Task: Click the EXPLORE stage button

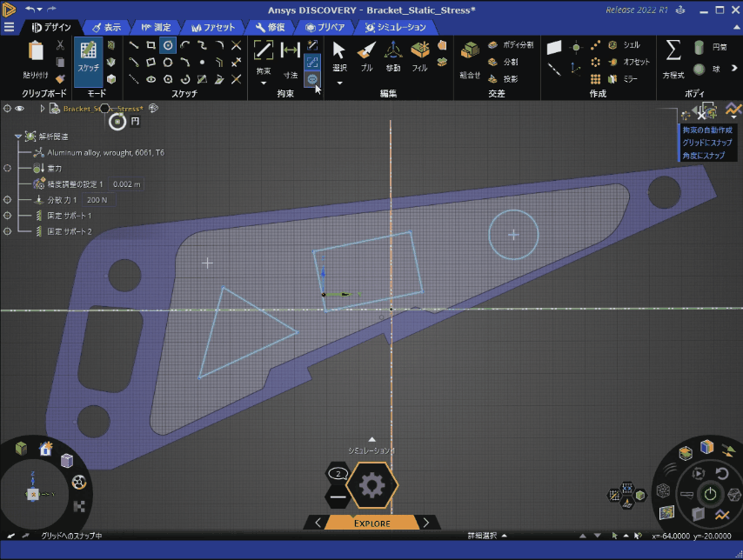Action: click(372, 523)
